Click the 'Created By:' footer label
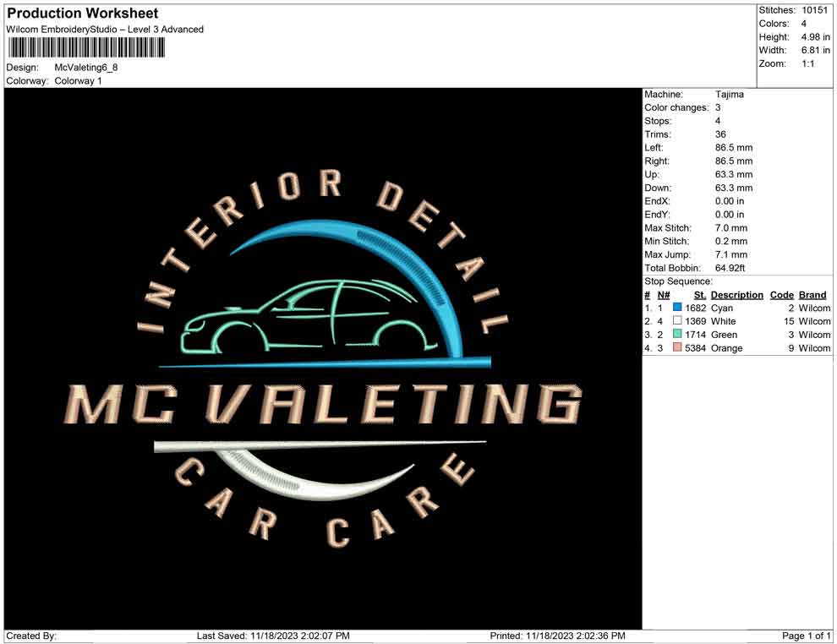This screenshot has width=837, height=644. point(31,636)
